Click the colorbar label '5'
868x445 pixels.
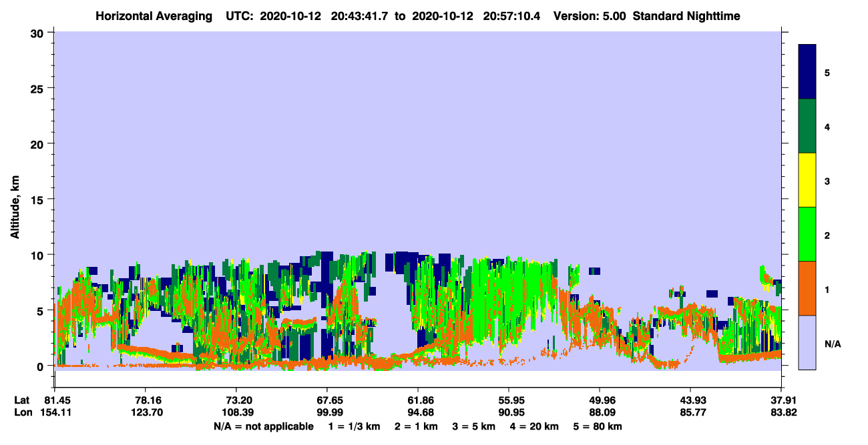827,72
